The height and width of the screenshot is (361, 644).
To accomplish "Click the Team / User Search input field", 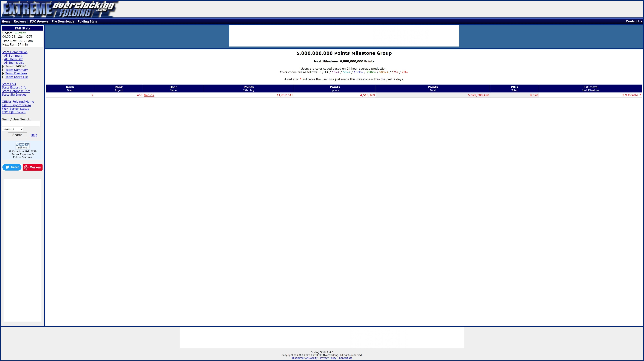I will (21, 124).
